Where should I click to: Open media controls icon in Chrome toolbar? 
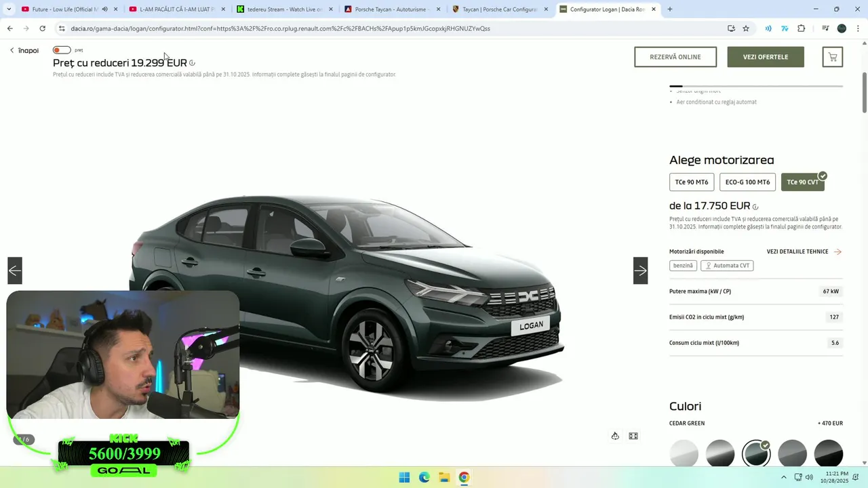coord(825,28)
